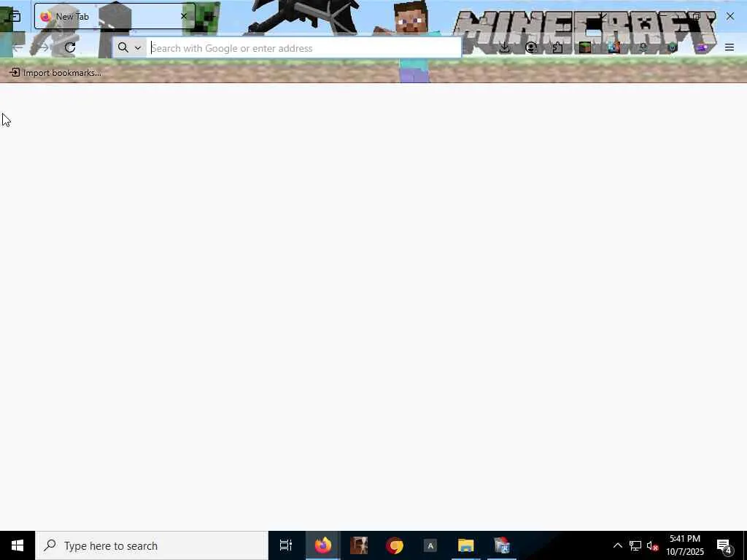Image resolution: width=747 pixels, height=560 pixels.
Task: Click the 'Type here to search' taskbar box
Action: tap(152, 545)
